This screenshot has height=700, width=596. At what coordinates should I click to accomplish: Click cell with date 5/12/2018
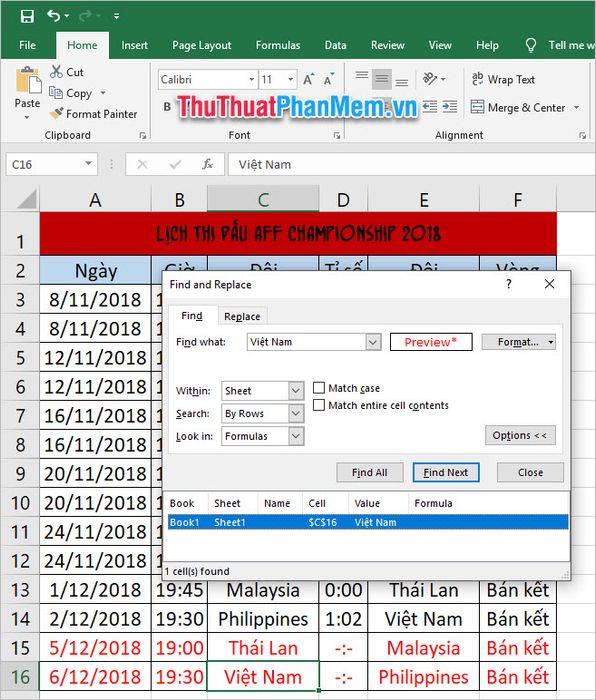click(x=95, y=648)
